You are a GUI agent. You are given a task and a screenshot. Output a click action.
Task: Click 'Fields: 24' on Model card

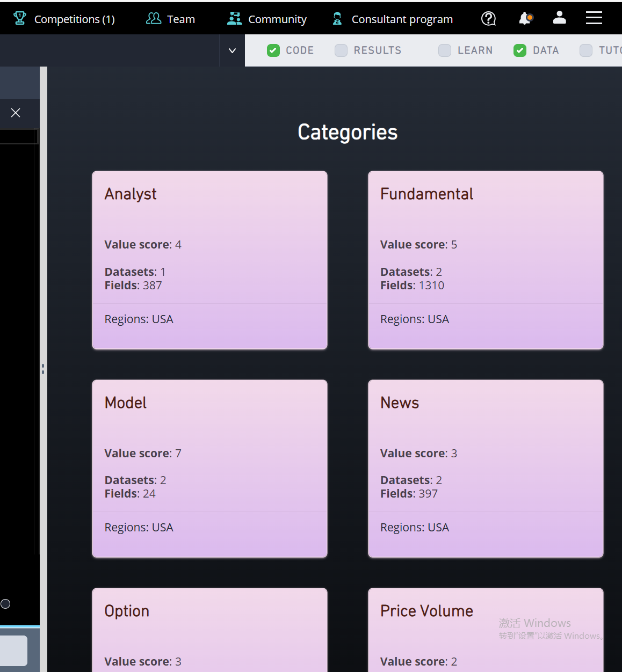click(130, 494)
